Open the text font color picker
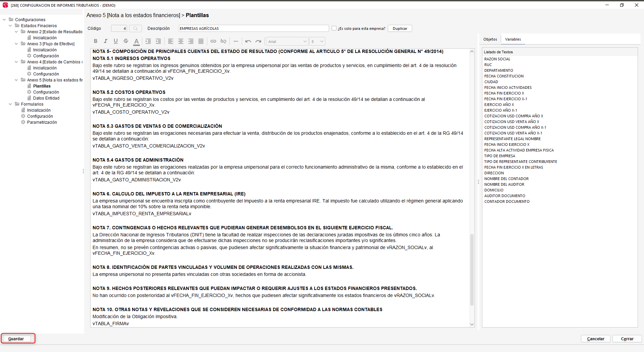Image resolution: width=644 pixels, height=352 pixels. tap(136, 41)
